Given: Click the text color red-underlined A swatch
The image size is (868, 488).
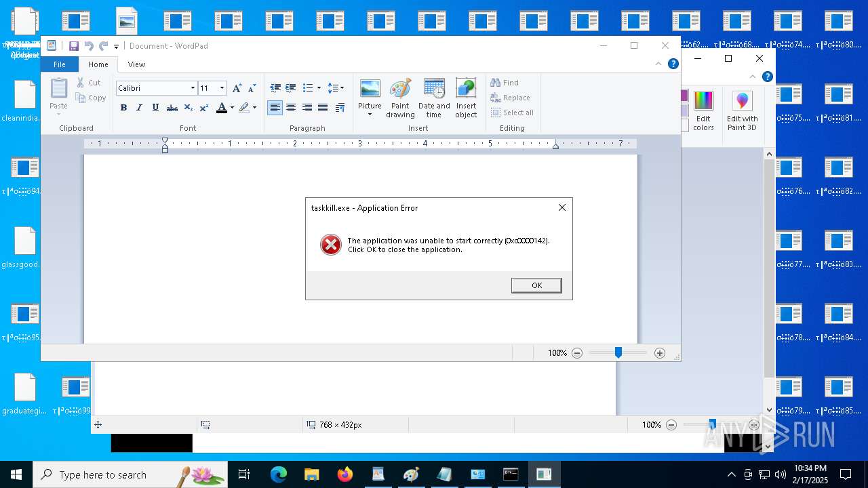Looking at the screenshot, I should tap(221, 108).
